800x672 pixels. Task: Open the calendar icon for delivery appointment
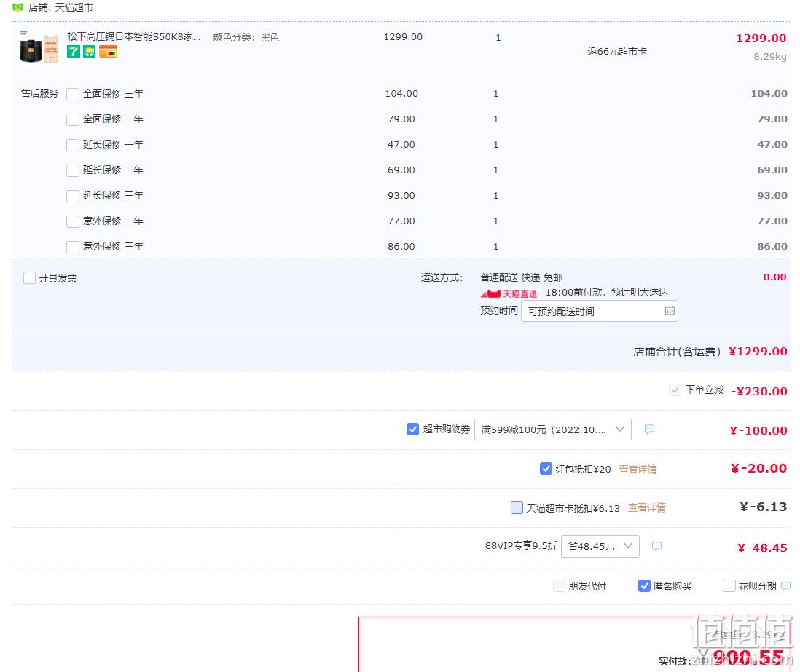[670, 310]
